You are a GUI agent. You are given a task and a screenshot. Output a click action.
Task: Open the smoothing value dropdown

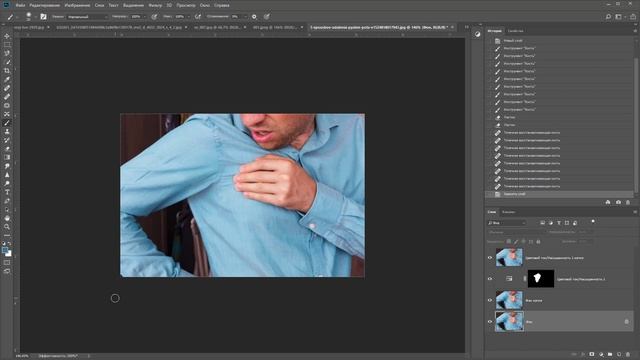[245, 17]
